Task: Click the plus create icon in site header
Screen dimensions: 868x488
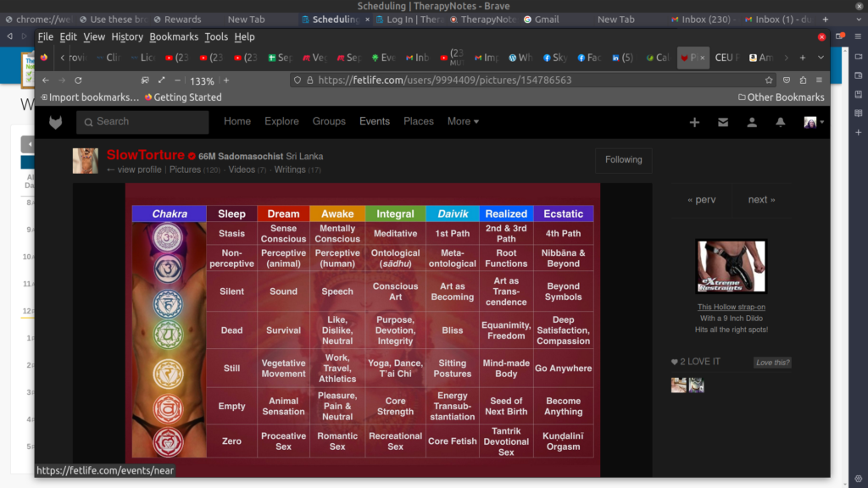Action: pyautogui.click(x=694, y=122)
